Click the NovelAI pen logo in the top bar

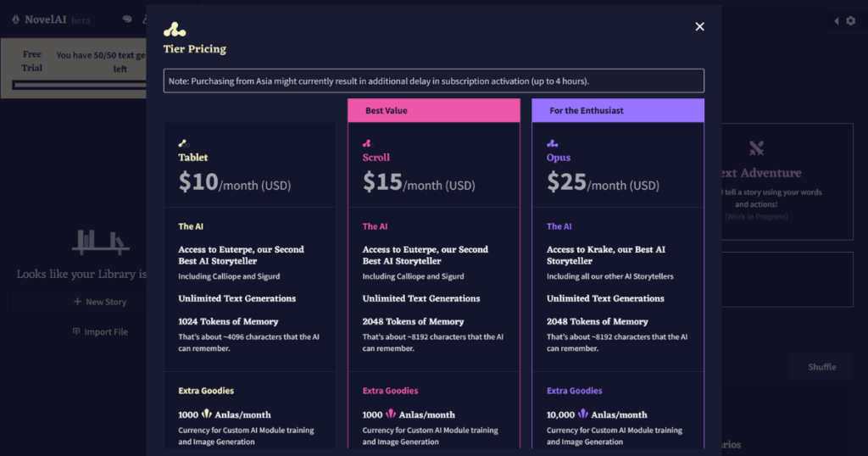(x=15, y=19)
